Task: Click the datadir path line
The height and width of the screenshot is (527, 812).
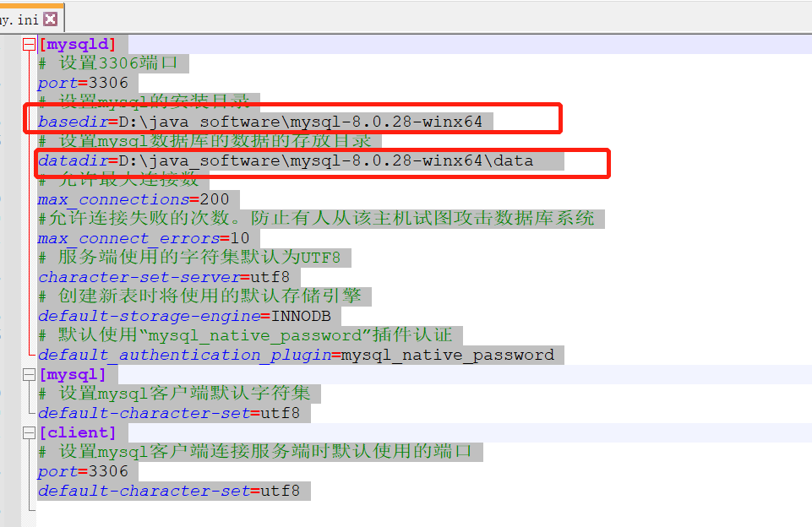Action: [286, 160]
